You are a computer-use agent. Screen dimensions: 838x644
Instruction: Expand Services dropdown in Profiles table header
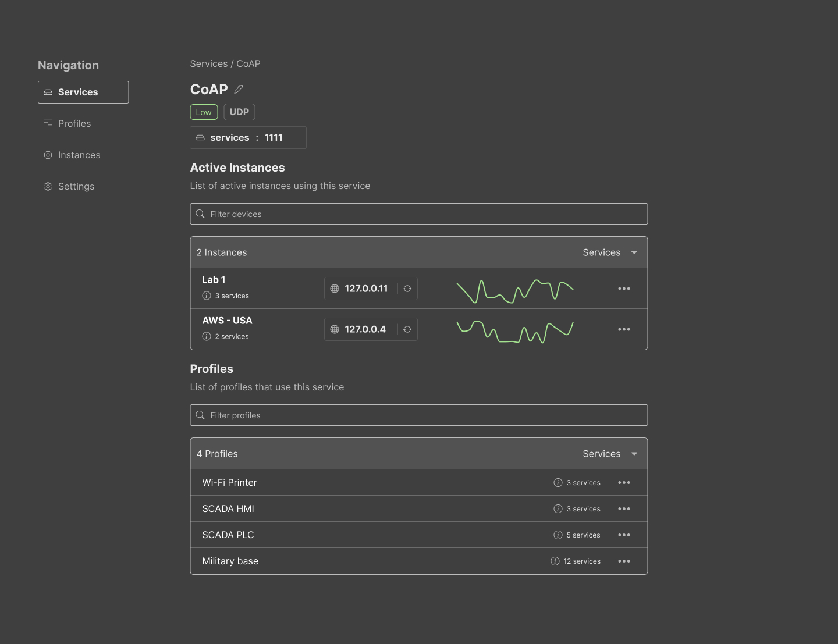coord(634,454)
